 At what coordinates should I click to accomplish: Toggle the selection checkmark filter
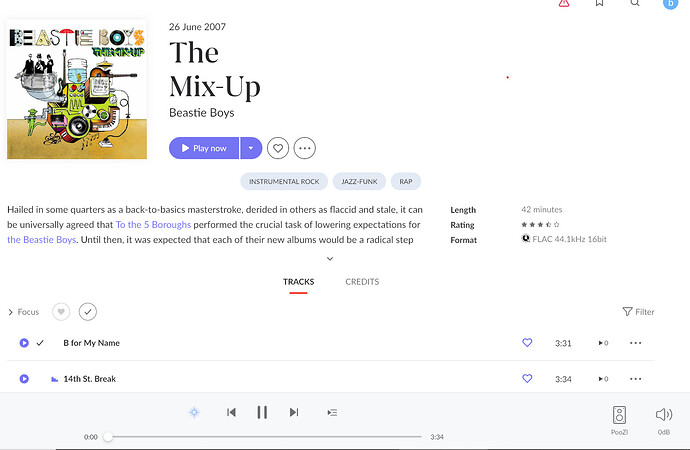[88, 312]
